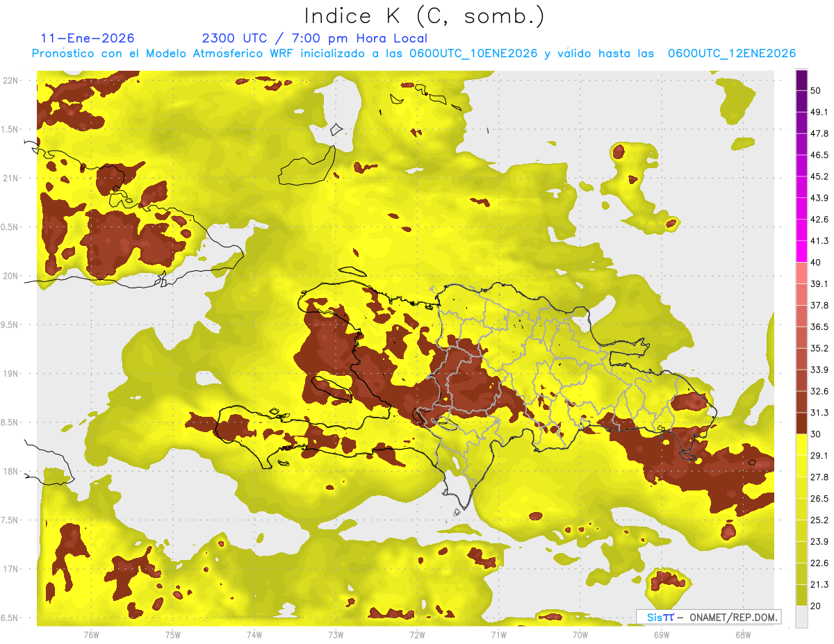Screen dimensions: 834x644
Task: Click the colorbar value "33.9"
Action: pyautogui.click(x=819, y=370)
